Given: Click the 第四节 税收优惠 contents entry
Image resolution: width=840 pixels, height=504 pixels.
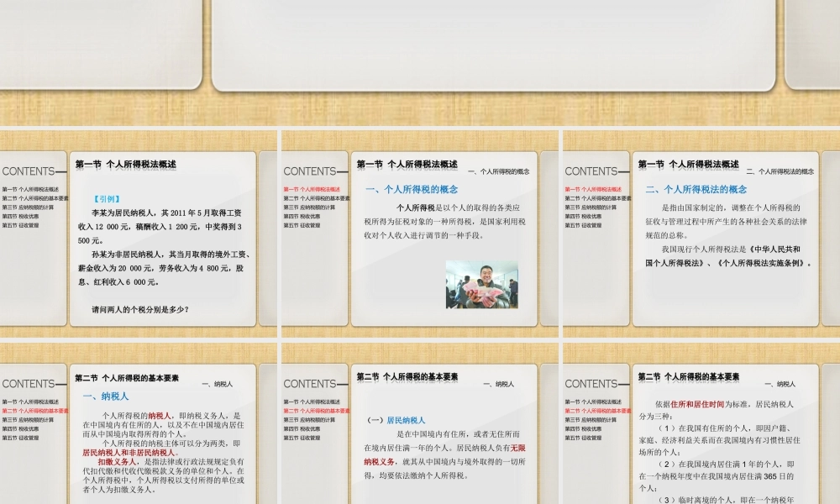Looking at the screenshot, I should [x=24, y=218].
